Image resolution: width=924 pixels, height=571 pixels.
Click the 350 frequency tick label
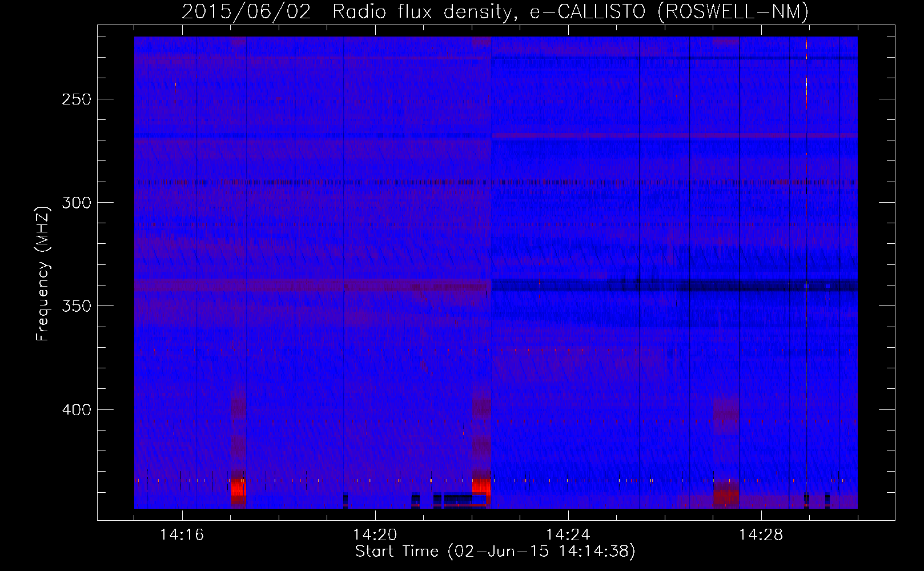point(76,306)
